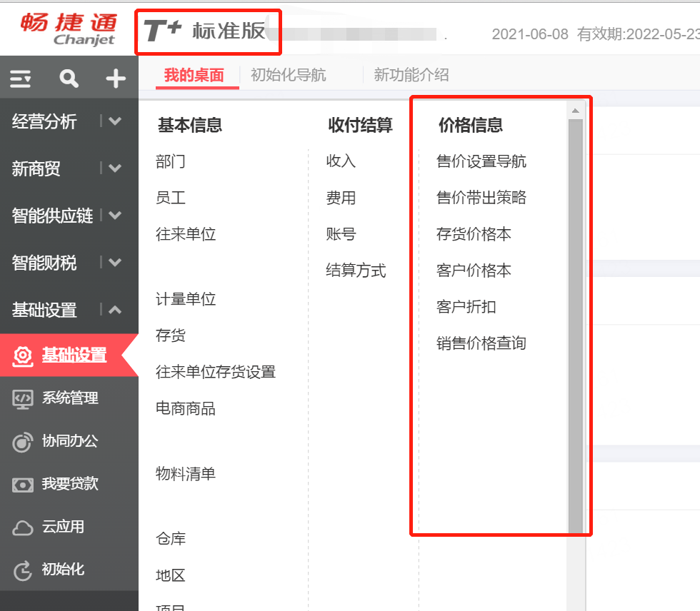Screen dimensions: 700x611
Task: Click the T+ 标准版 product logo
Action: (204, 31)
